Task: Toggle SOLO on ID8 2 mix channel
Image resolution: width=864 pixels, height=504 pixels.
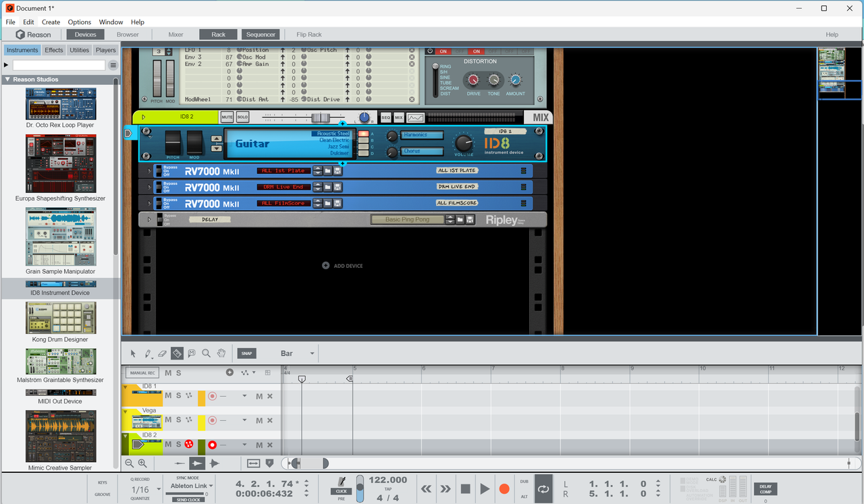Action: point(242,117)
